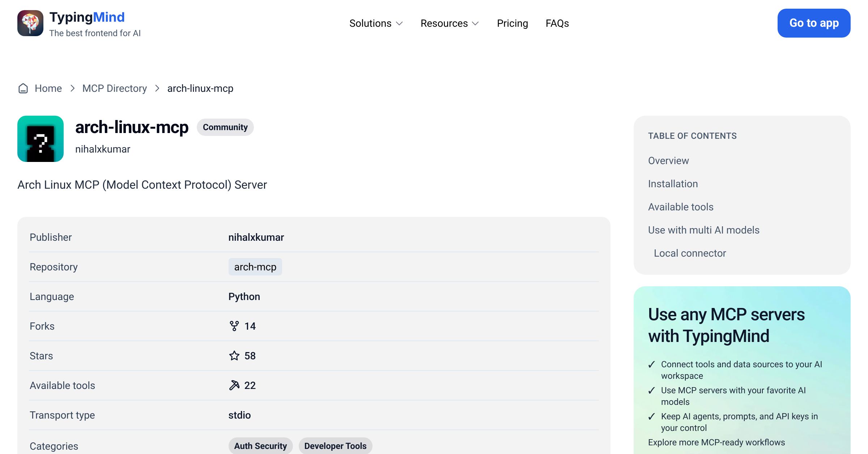Click the Developer Tools category tag
The width and height of the screenshot is (868, 454).
pos(336,446)
